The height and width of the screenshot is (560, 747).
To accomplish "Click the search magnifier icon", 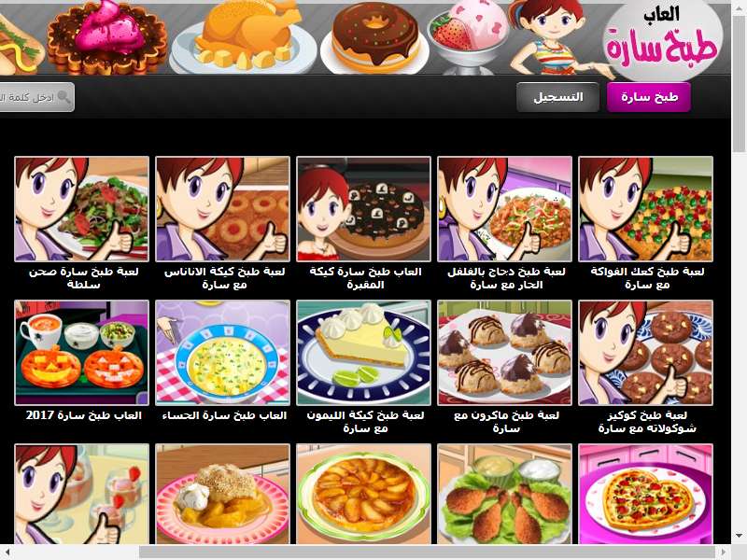I will (x=63, y=97).
